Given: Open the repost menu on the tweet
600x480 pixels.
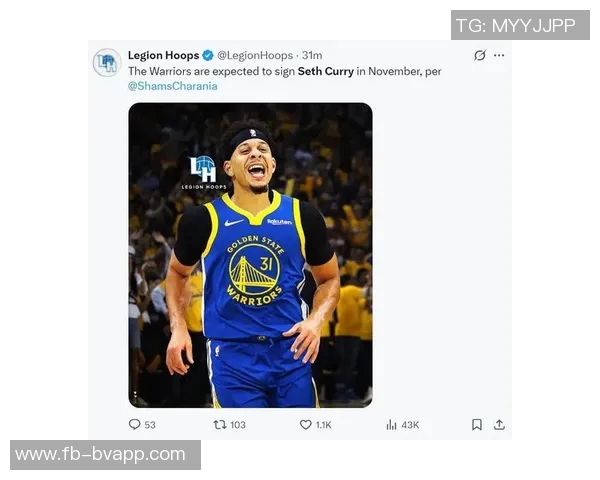Looking at the screenshot, I should [x=220, y=425].
